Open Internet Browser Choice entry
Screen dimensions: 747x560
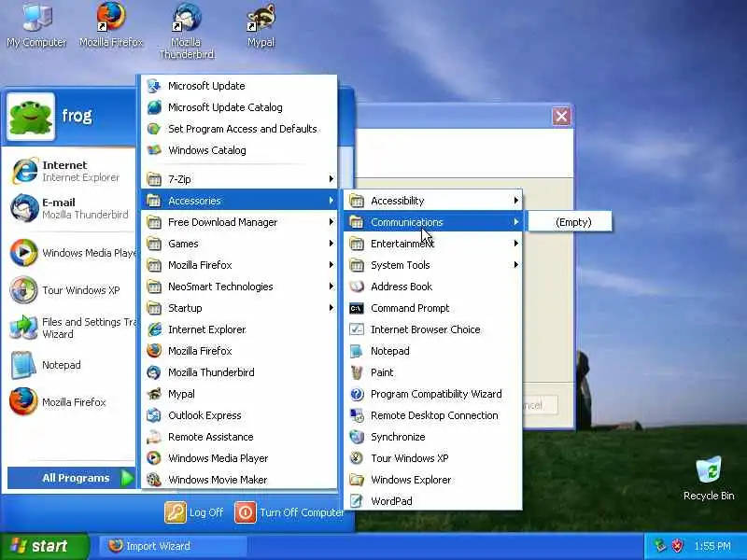(433, 329)
